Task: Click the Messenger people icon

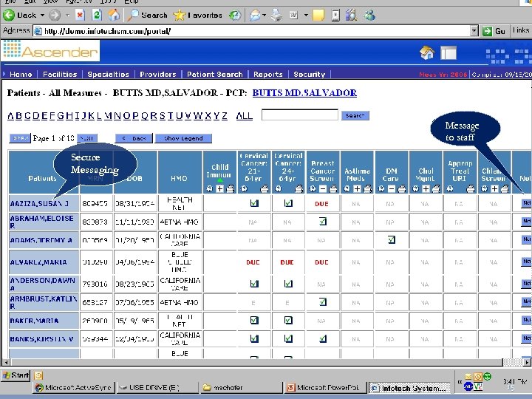Action: coord(369,15)
